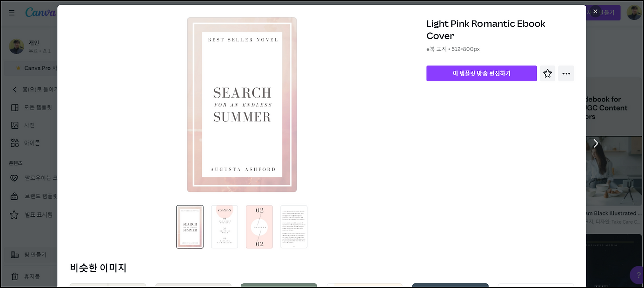Open the profile avatar at top right
Viewport: 644px width, 288px height.
pos(634,13)
